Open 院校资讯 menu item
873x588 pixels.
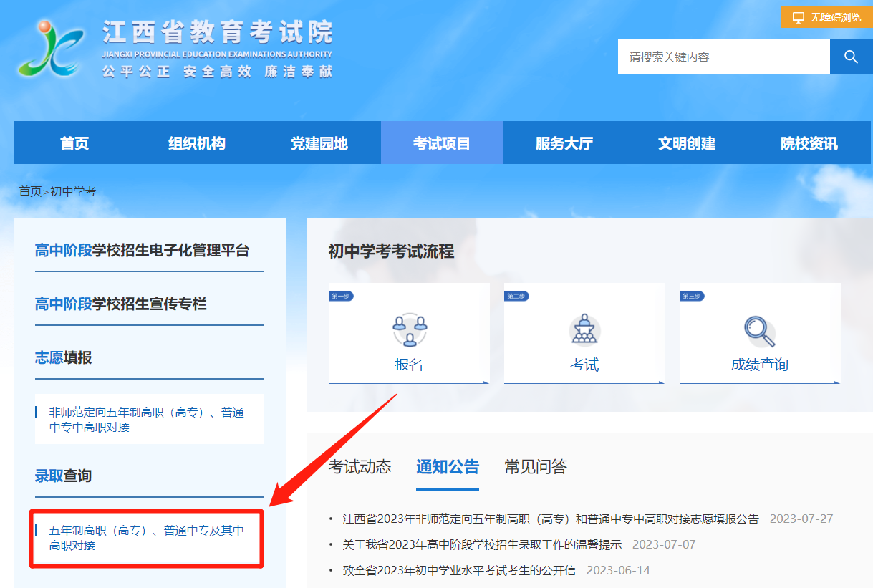tap(809, 143)
